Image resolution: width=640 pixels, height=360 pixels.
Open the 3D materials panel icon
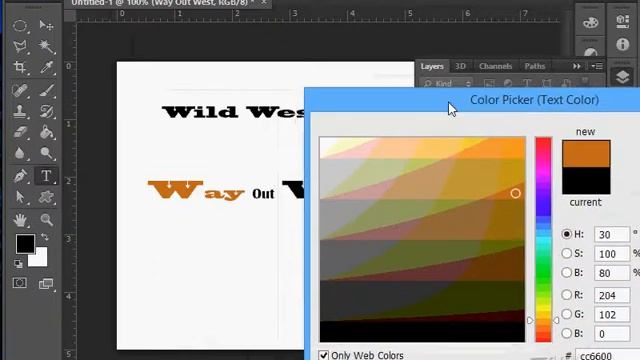tap(622, 20)
